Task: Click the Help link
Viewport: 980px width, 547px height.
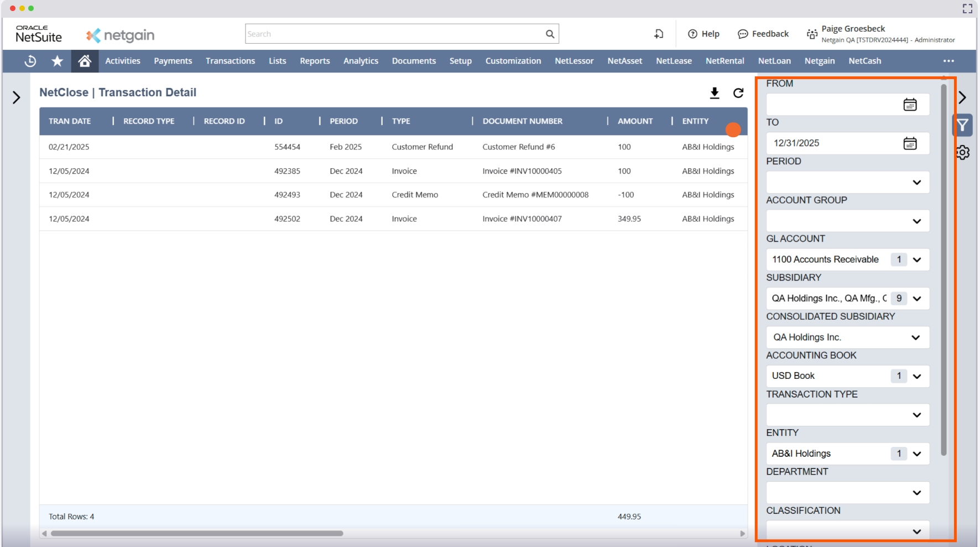Action: (703, 34)
